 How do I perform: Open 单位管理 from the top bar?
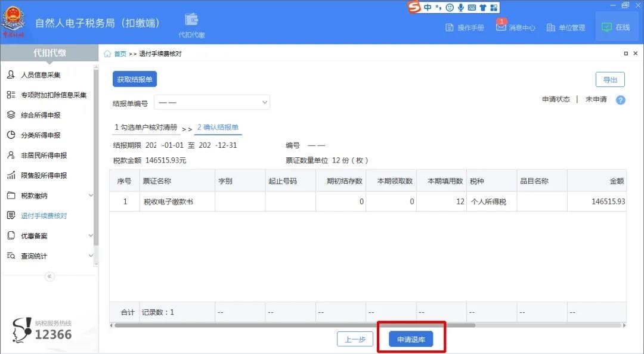[x=551, y=27]
